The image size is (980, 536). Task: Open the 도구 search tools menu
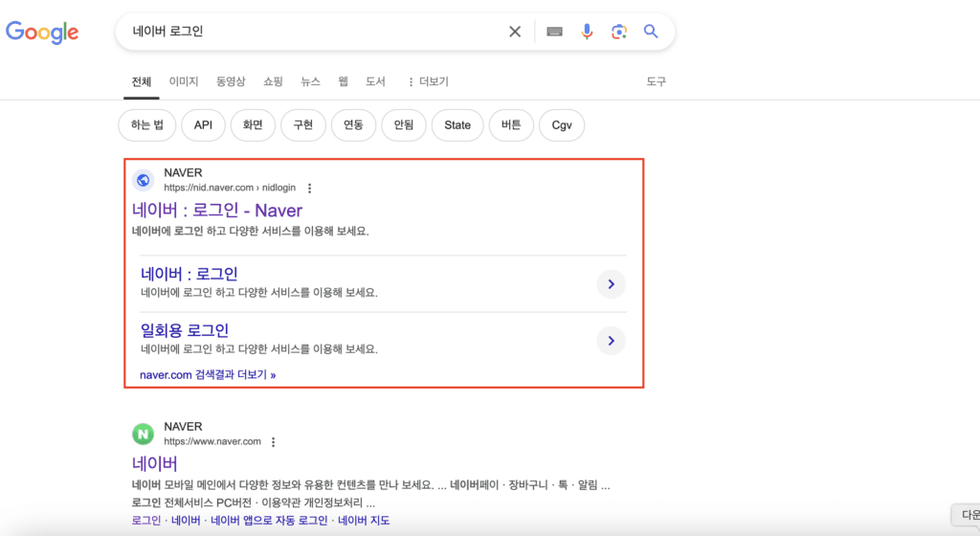pos(657,82)
